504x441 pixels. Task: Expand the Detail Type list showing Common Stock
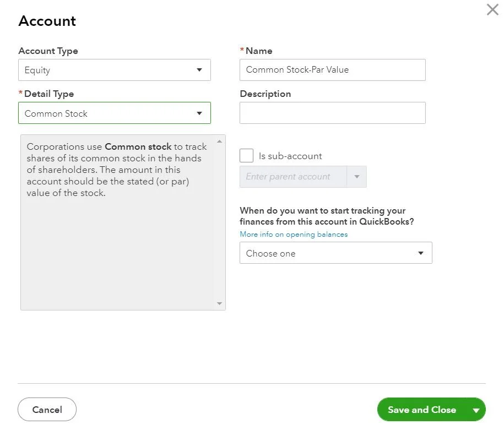(114, 112)
